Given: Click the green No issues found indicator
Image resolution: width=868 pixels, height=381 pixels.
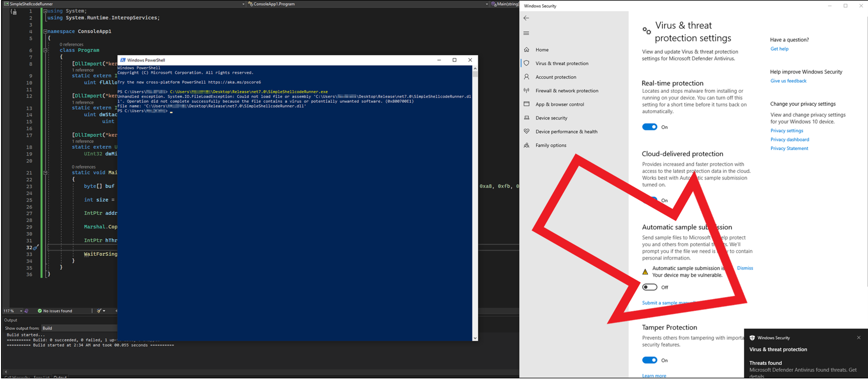Looking at the screenshot, I should tap(55, 311).
